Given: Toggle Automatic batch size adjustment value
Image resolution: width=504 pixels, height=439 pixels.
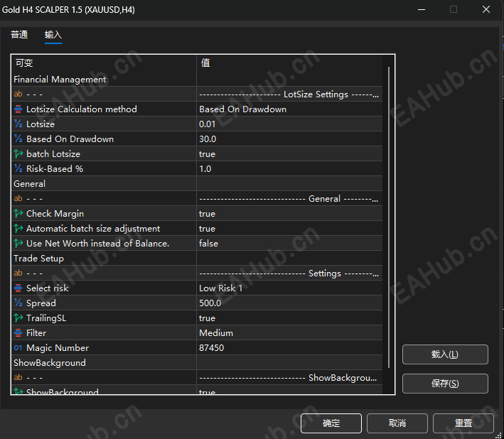Looking at the screenshot, I should click(x=289, y=229).
